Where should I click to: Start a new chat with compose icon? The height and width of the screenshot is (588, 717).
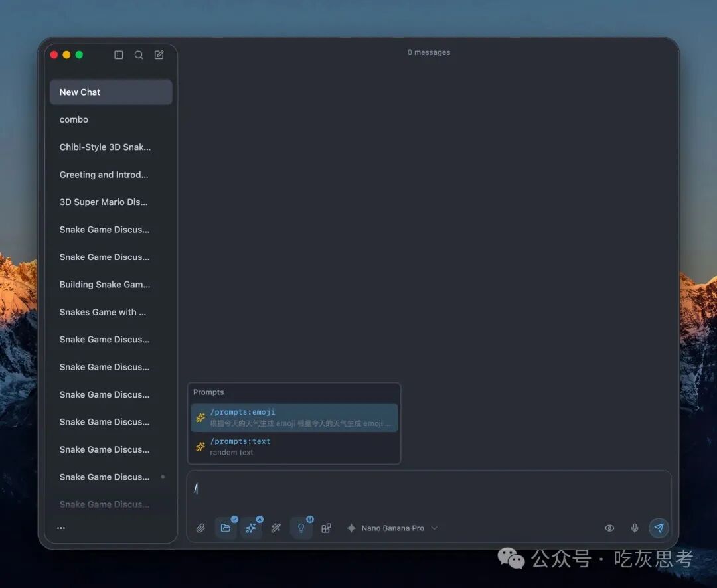tap(159, 55)
